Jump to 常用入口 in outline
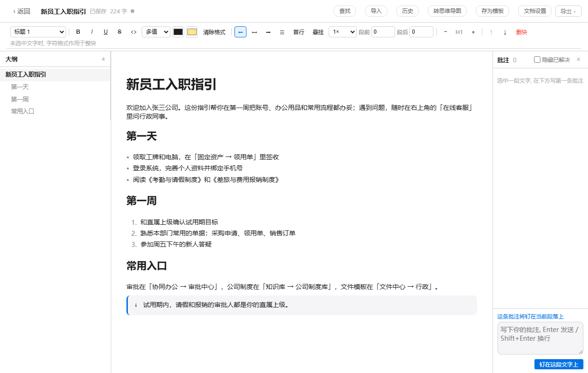Screen dimensions: 588x373 click(x=55, y=111)
